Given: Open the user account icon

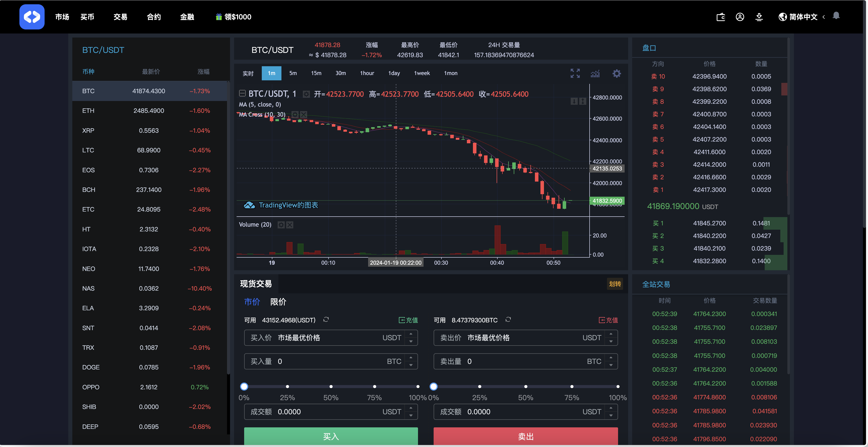Looking at the screenshot, I should pos(740,17).
